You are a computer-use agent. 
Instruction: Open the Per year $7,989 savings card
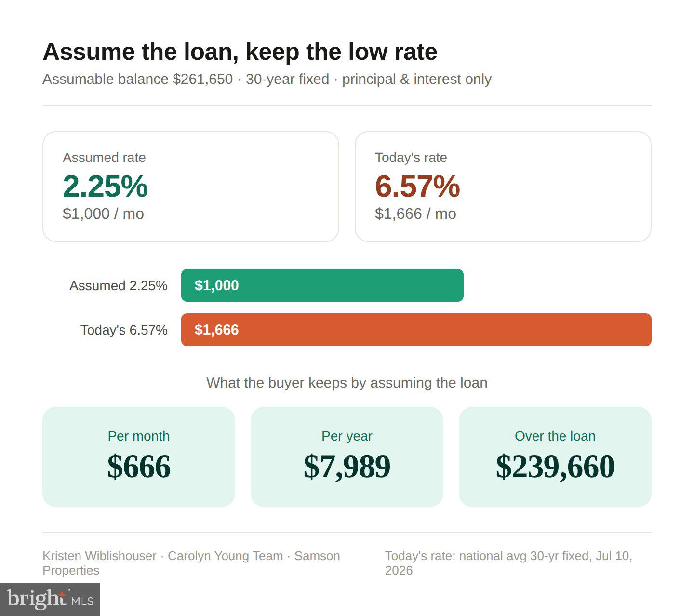tap(347, 457)
